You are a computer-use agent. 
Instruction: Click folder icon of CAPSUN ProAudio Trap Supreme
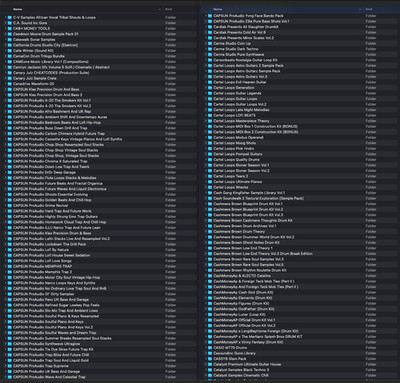10,366
